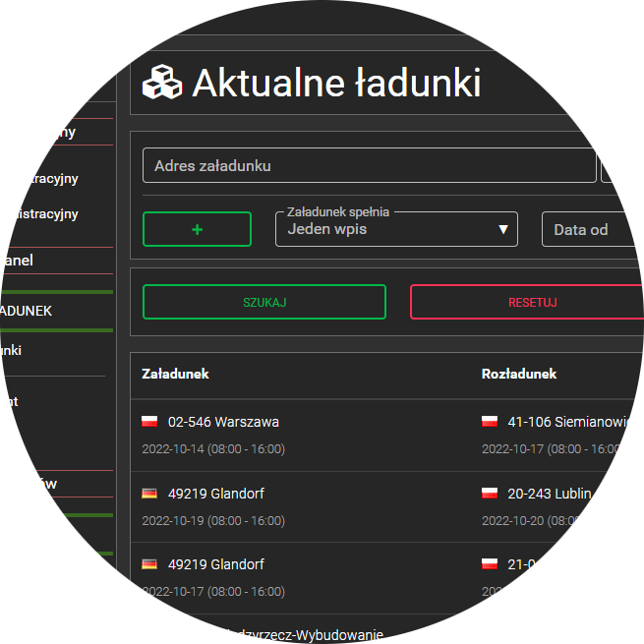The height and width of the screenshot is (644, 644).
Task: Click the date 2022-10-19 (08:00 - 16:00)
Action: (x=213, y=520)
